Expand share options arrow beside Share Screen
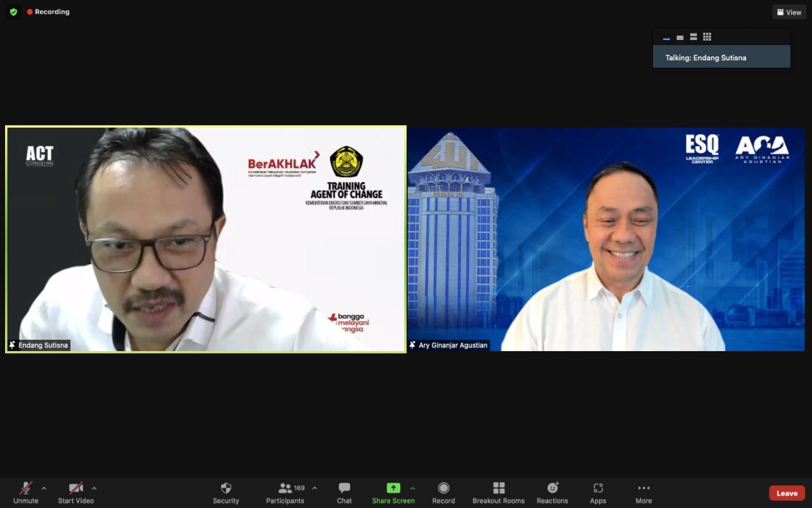Viewport: 812px width, 508px height. (413, 488)
